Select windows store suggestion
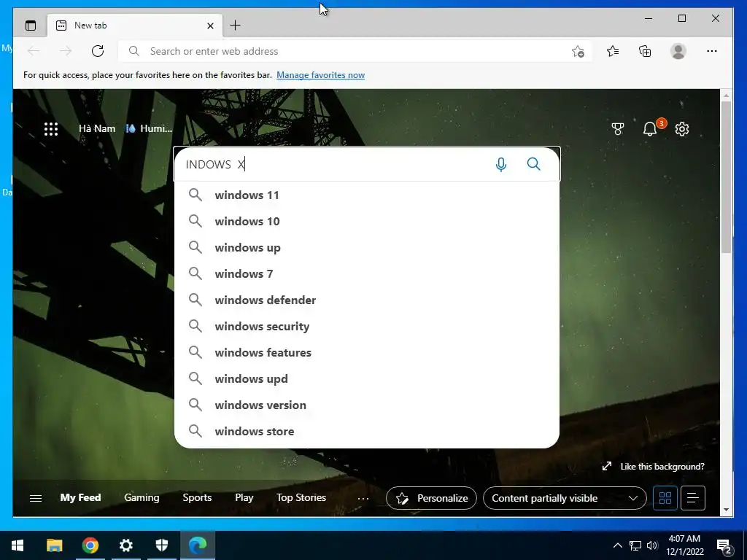747x560 pixels. click(367, 431)
